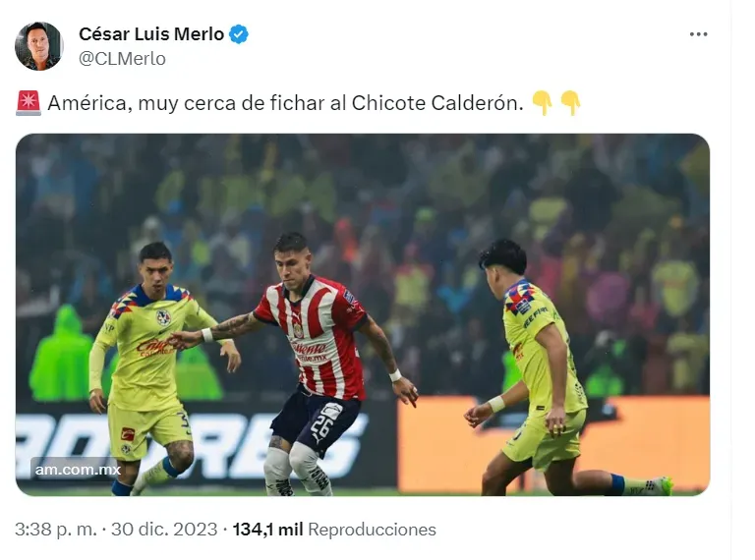Click the first pointing-down hand emoji
The image size is (755, 560).
pyautogui.click(x=543, y=103)
